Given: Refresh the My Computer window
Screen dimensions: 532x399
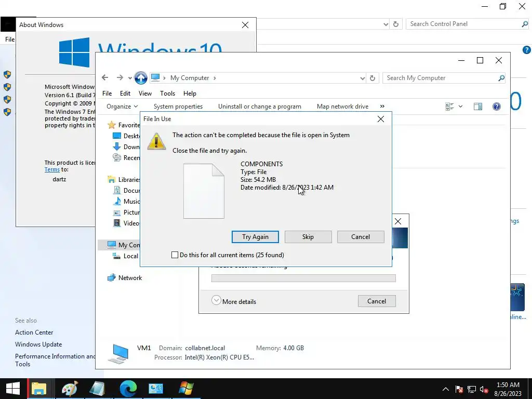Looking at the screenshot, I should point(372,78).
